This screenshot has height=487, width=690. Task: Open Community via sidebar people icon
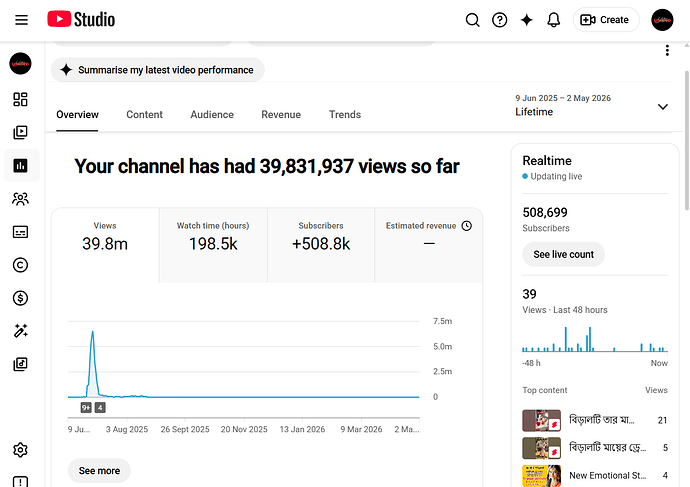20,199
